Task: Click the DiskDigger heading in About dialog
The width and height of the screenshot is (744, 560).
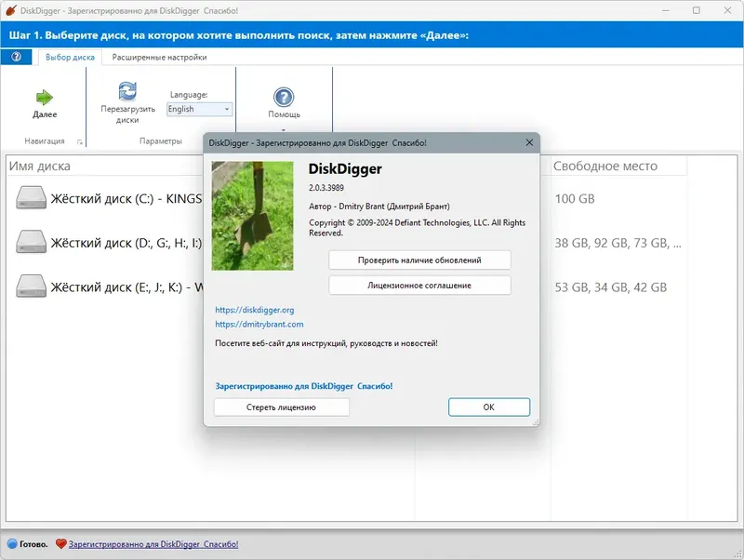Action: click(345, 169)
